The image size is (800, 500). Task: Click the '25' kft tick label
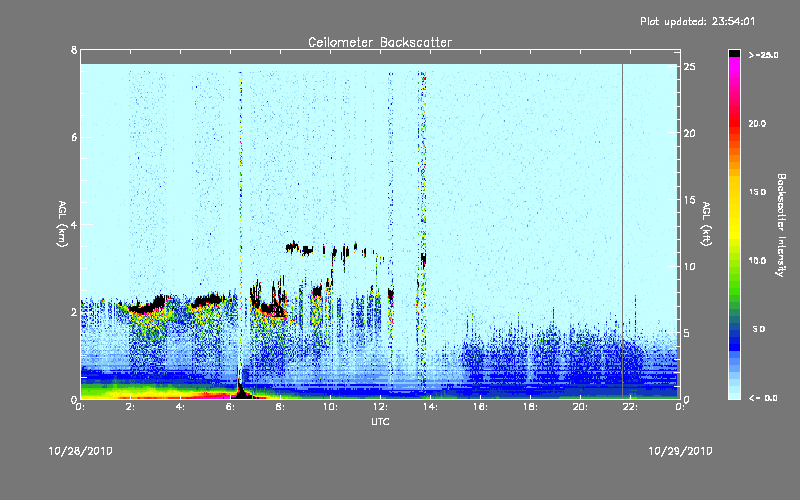tap(690, 67)
